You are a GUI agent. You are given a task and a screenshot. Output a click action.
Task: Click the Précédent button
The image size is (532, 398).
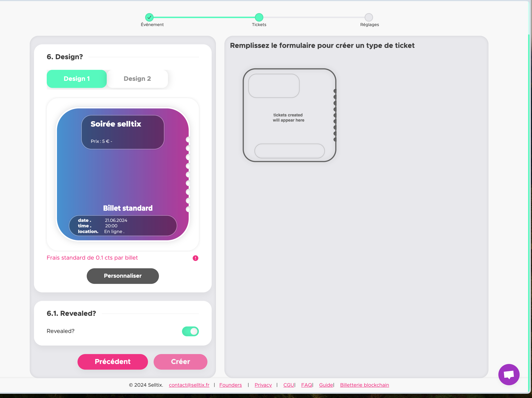pyautogui.click(x=113, y=362)
